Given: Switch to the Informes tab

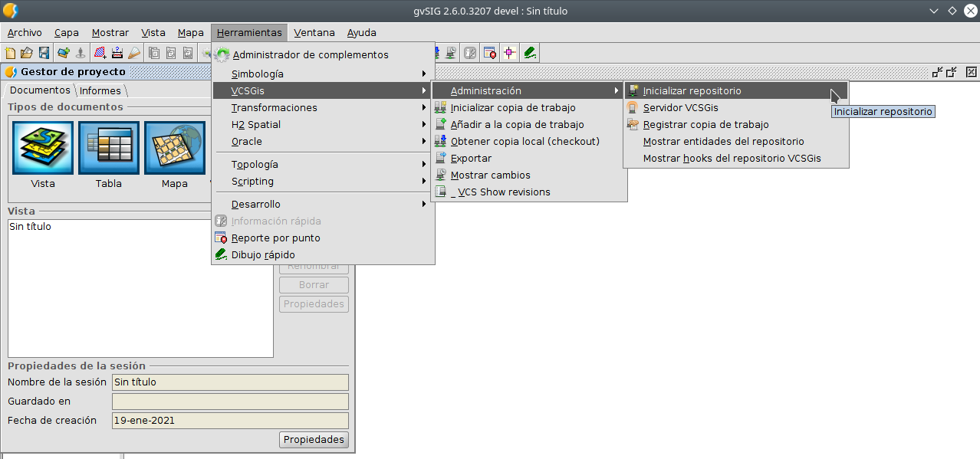Looking at the screenshot, I should (100, 90).
